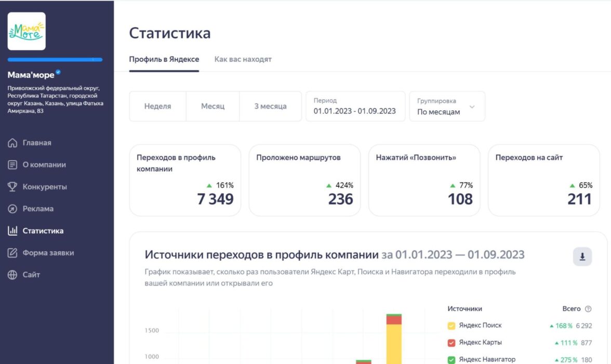Viewport: 611px width, 364px height.
Task: Click the globe icon beside Сайт
Action: (12, 275)
